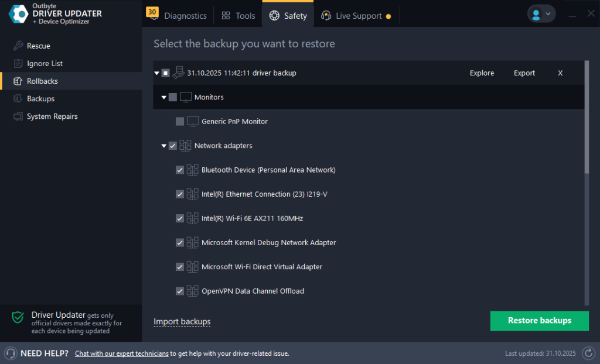The height and width of the screenshot is (364, 600).
Task: Uncheck the Network adapters group checkbox
Action: [x=172, y=145]
